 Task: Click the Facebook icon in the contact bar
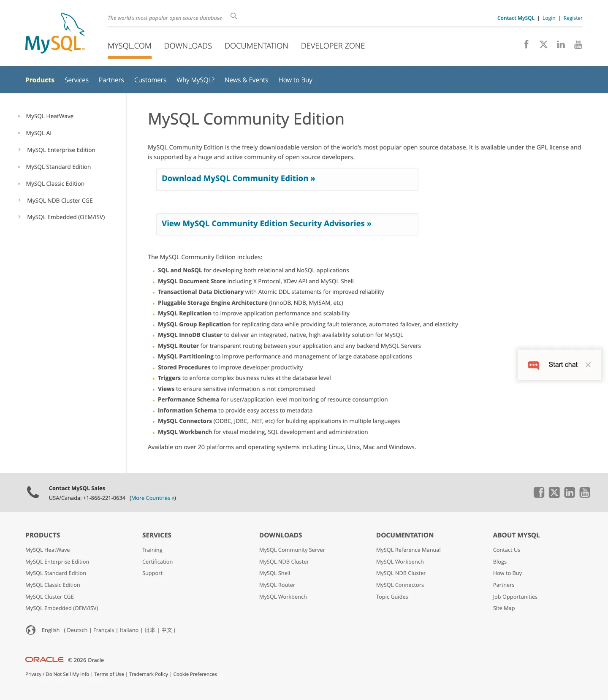tap(539, 492)
